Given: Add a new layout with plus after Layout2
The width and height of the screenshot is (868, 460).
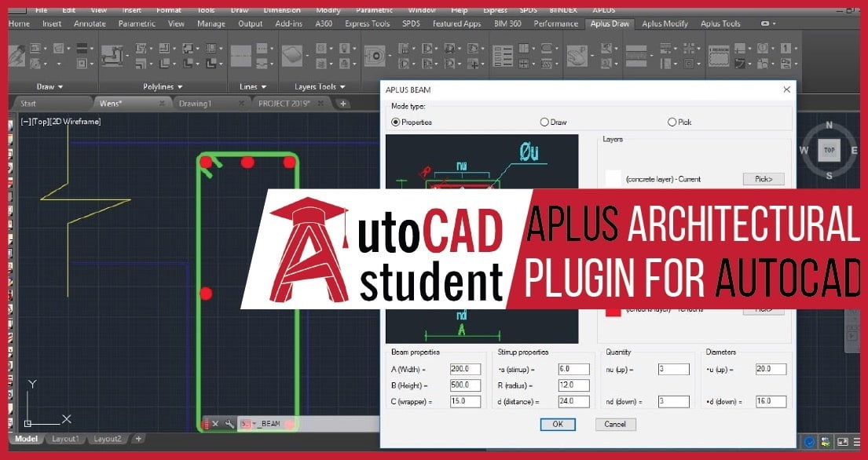Looking at the screenshot, I should [138, 439].
